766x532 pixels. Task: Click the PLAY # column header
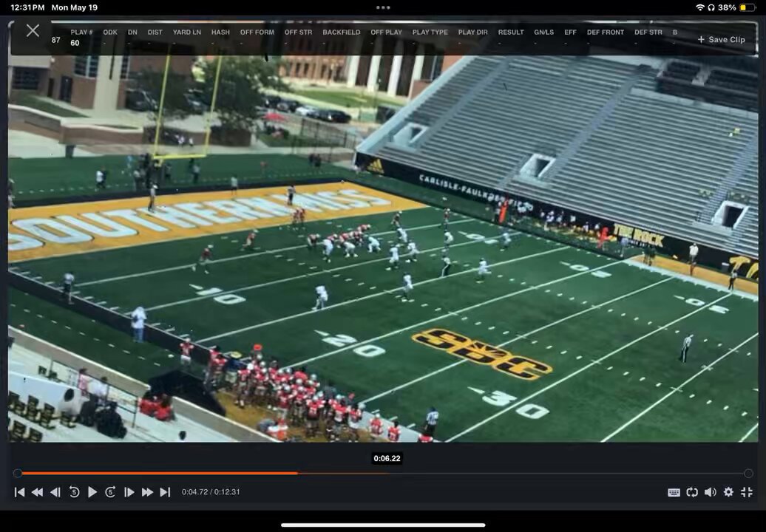(x=81, y=33)
